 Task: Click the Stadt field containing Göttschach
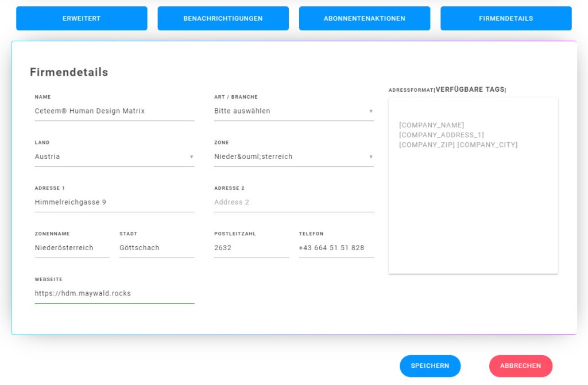pyautogui.click(x=157, y=248)
